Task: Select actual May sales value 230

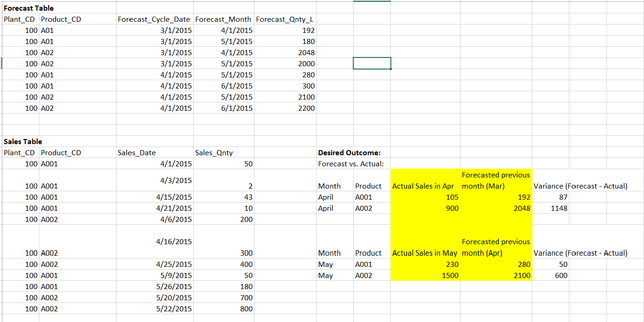Action: point(425,264)
